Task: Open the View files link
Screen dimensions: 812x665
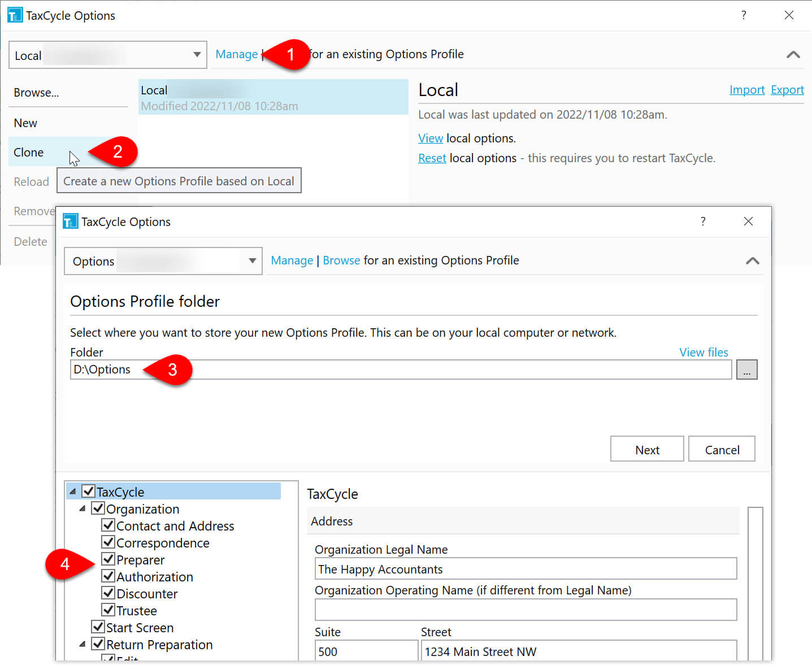Action: (704, 353)
